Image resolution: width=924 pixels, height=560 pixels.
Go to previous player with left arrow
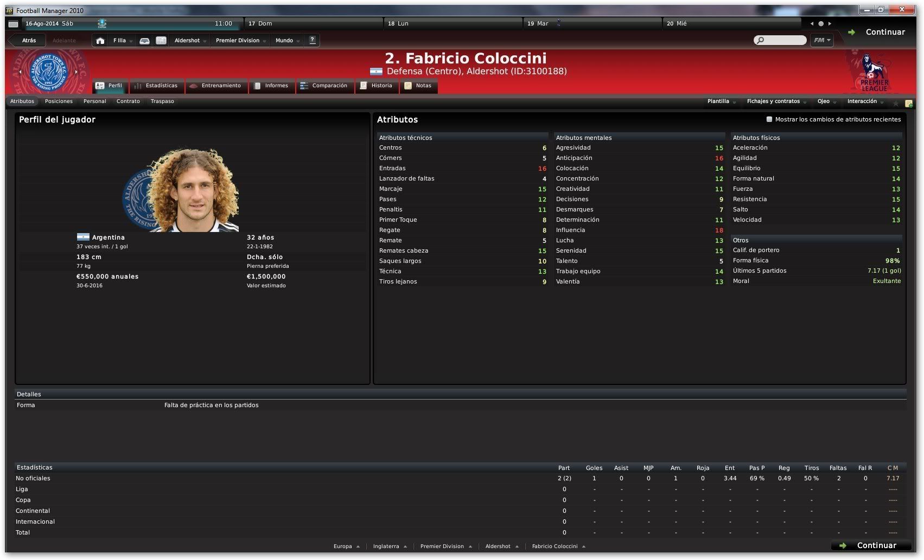(20, 72)
